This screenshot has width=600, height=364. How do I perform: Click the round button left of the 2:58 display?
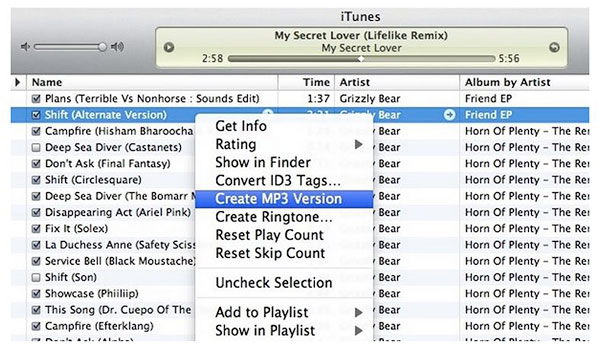click(169, 47)
